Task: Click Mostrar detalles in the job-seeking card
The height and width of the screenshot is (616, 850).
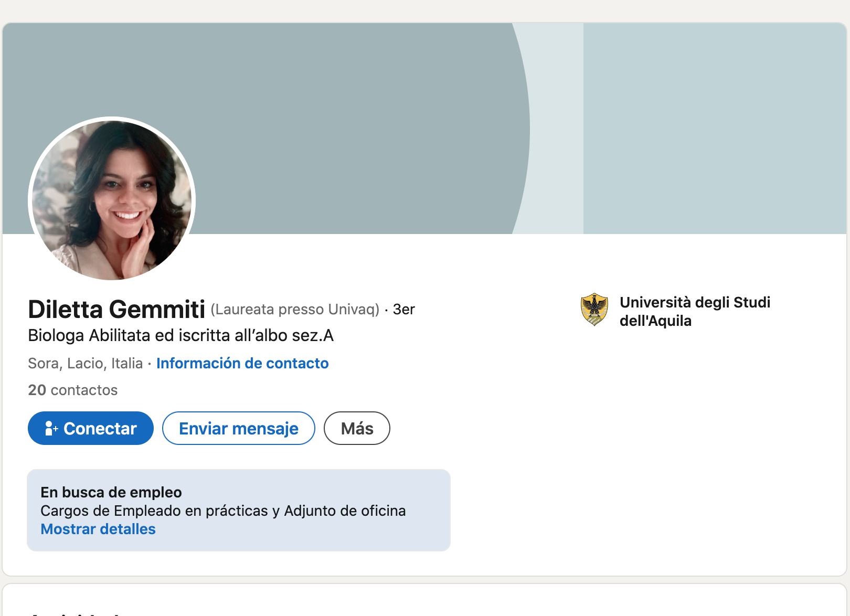Action: point(98,529)
